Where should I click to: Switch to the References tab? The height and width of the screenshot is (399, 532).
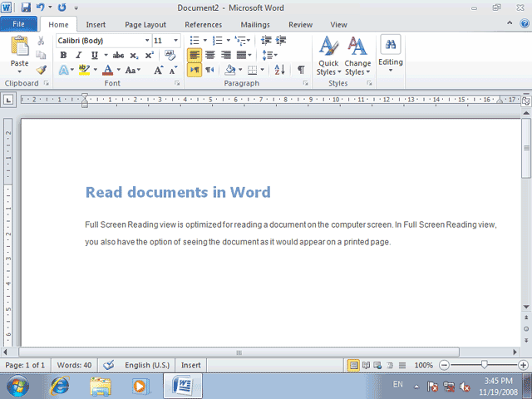[x=203, y=25]
